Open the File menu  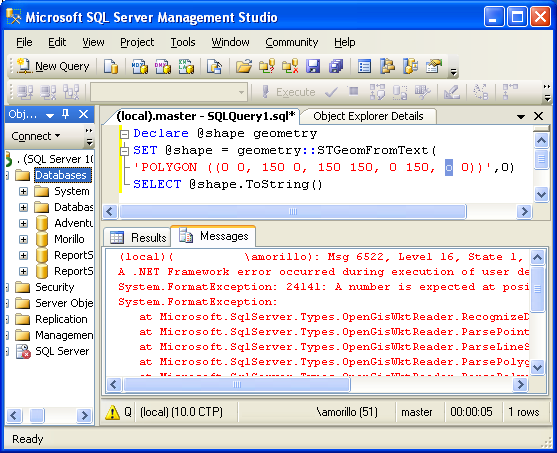(24, 42)
